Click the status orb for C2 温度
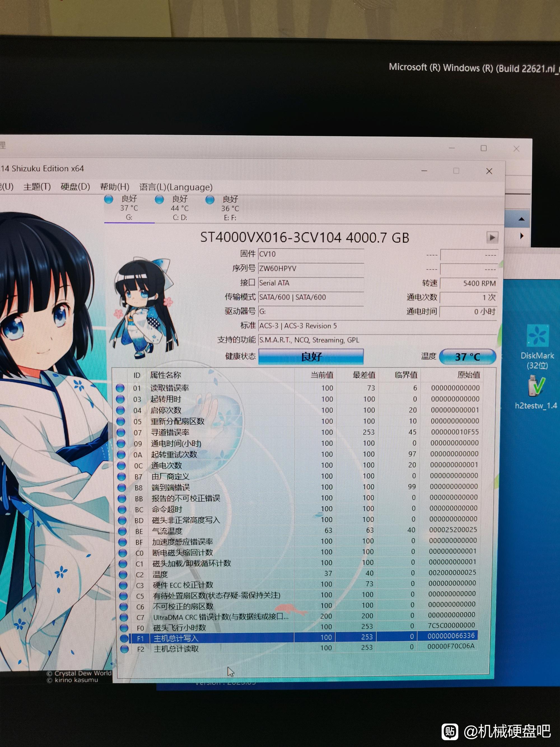The image size is (560, 747). pyautogui.click(x=123, y=574)
